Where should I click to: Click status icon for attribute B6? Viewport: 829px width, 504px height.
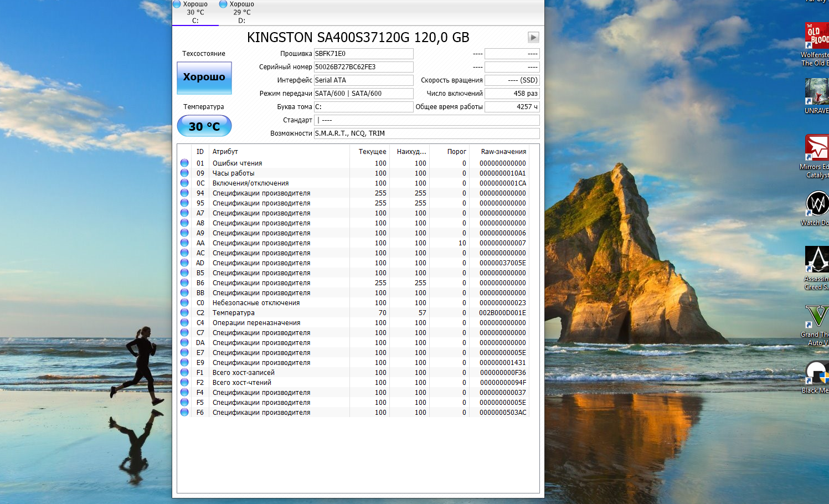(184, 283)
